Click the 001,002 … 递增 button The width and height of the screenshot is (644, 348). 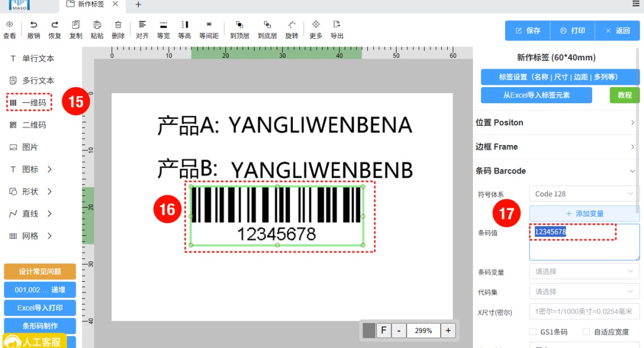pyautogui.click(x=40, y=290)
